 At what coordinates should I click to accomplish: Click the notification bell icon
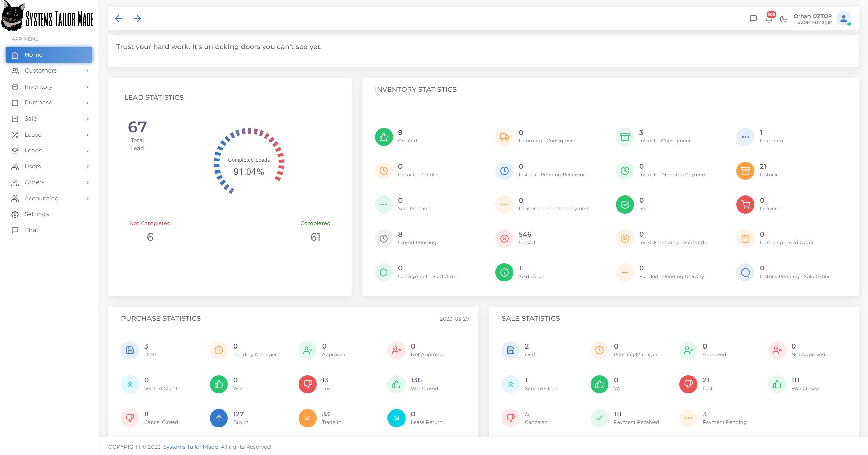pos(768,19)
